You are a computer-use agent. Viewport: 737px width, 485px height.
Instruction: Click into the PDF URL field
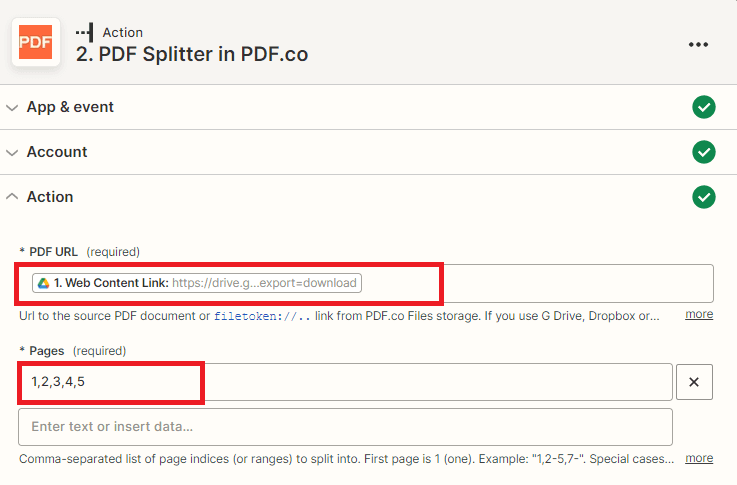tap(366, 283)
